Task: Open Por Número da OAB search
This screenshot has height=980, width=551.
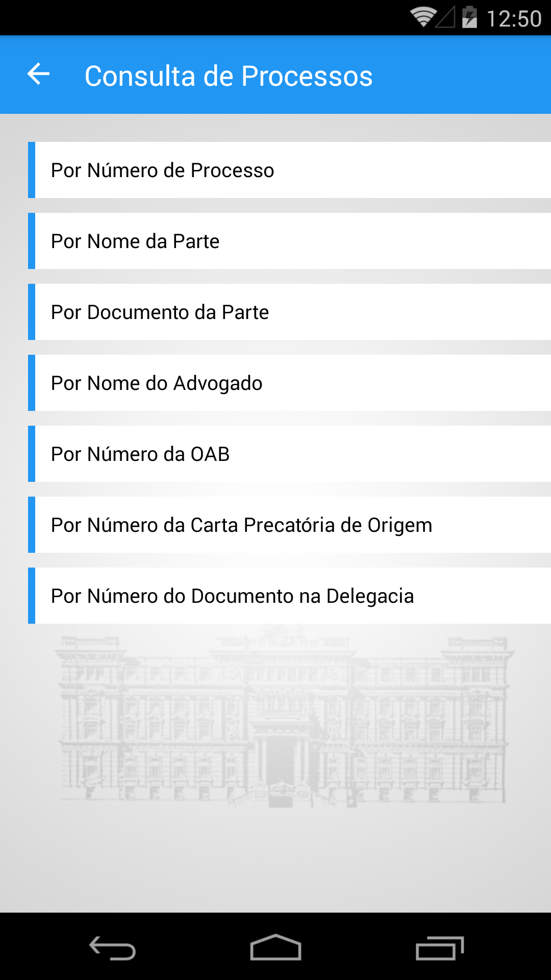Action: [x=291, y=454]
